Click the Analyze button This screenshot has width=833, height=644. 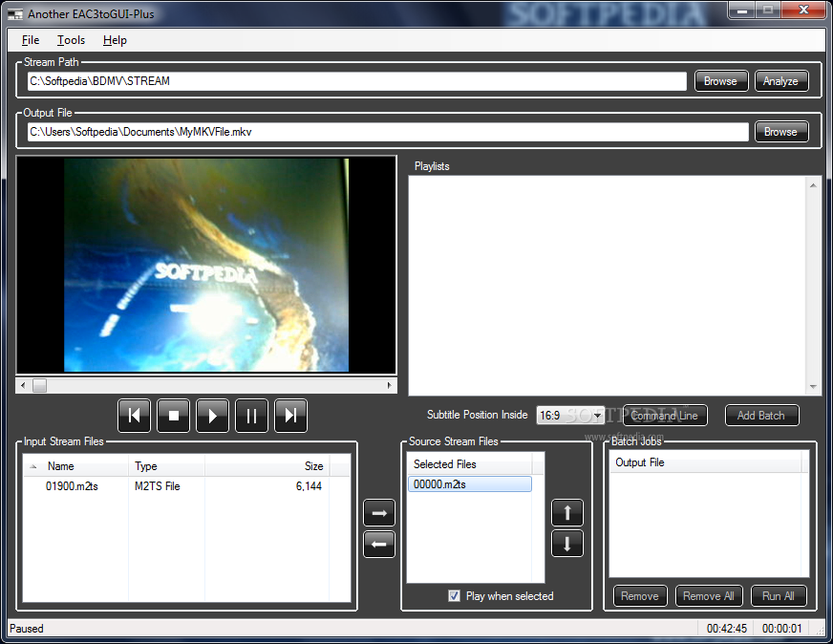(x=781, y=81)
